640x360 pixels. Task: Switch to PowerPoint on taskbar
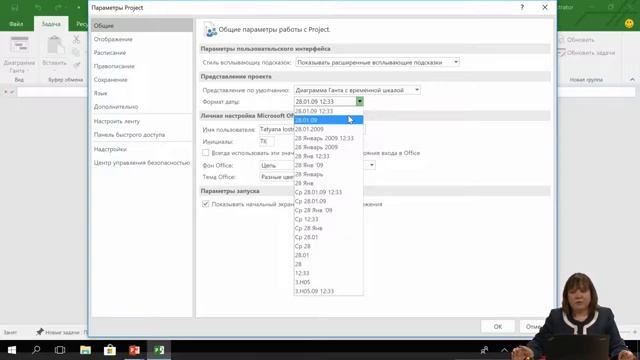click(x=134, y=350)
